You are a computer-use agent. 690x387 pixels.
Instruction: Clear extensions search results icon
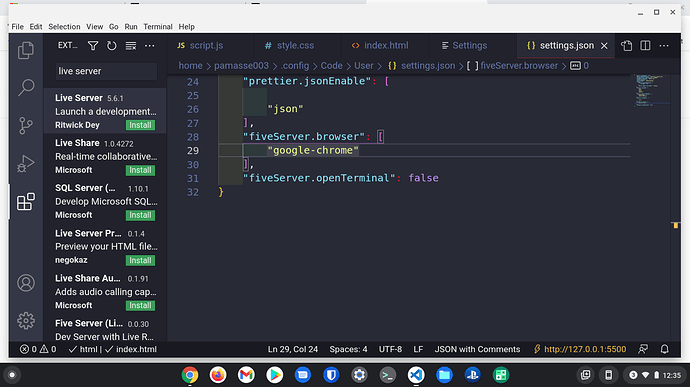[x=131, y=46]
